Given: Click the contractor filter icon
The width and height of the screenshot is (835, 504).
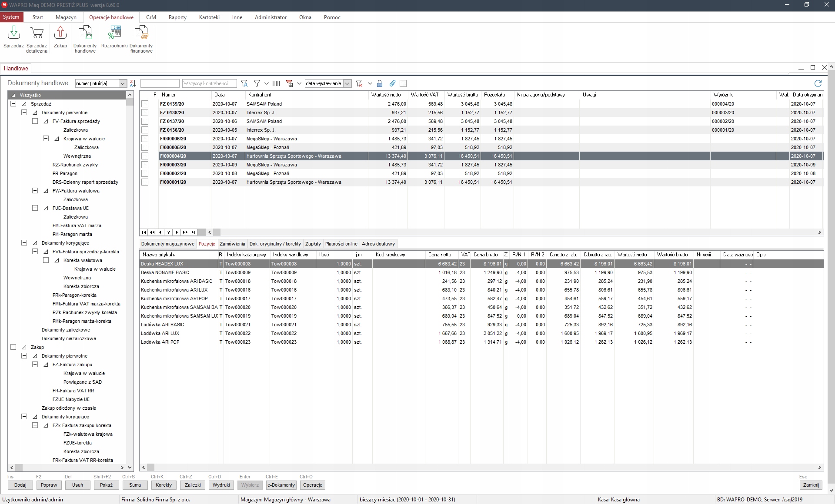Looking at the screenshot, I should [244, 83].
